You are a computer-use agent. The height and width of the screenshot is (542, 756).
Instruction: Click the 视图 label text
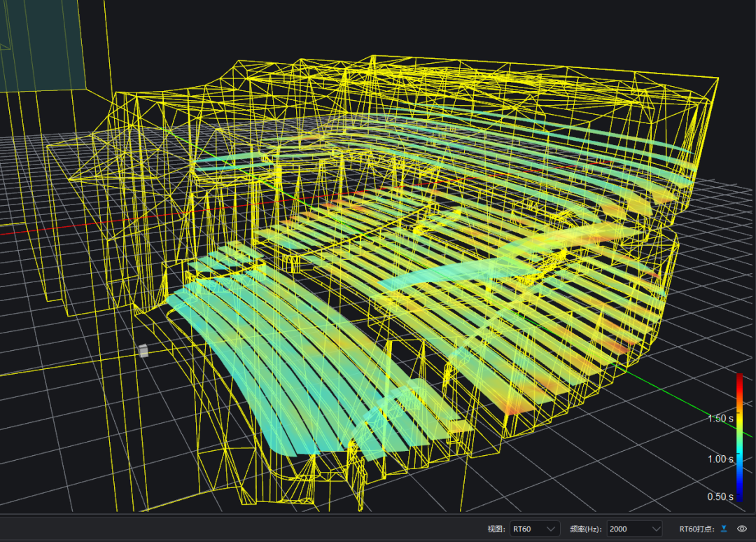point(496,529)
